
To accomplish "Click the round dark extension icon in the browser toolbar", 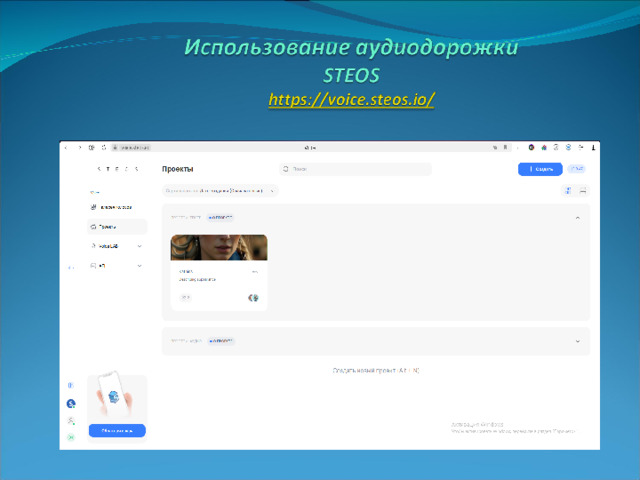I will click(x=531, y=147).
